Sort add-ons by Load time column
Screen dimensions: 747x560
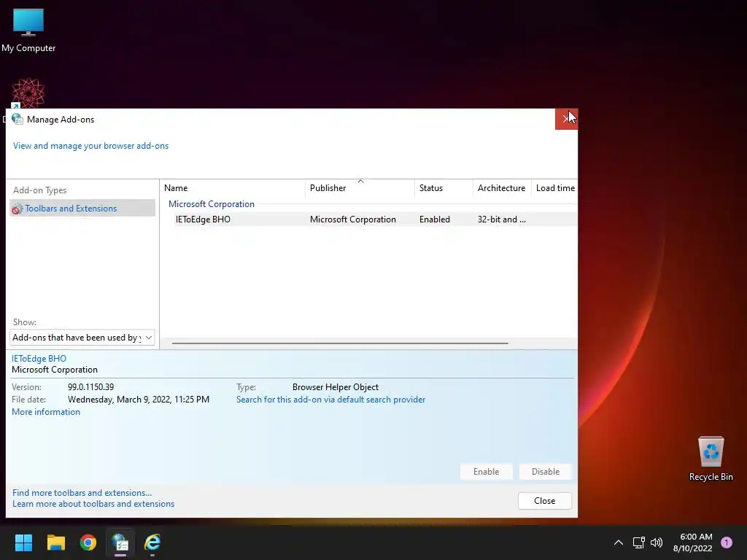(555, 188)
